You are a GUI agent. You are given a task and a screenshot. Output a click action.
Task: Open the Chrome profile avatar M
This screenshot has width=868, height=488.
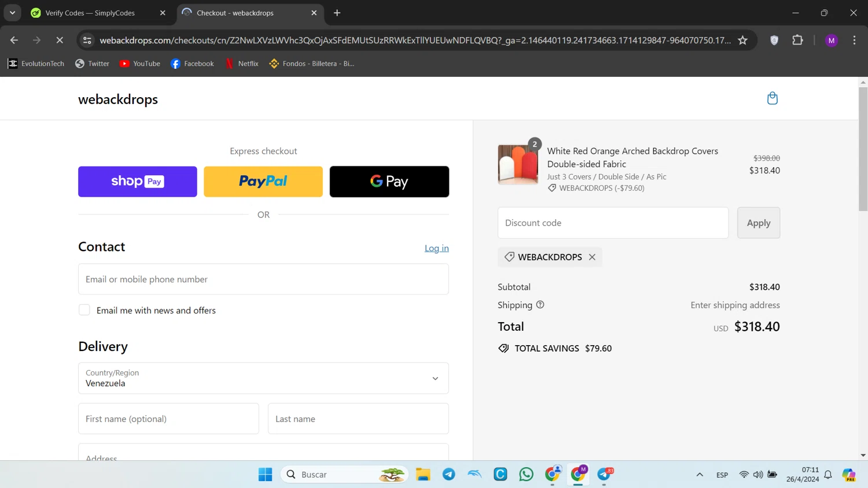pyautogui.click(x=832, y=40)
